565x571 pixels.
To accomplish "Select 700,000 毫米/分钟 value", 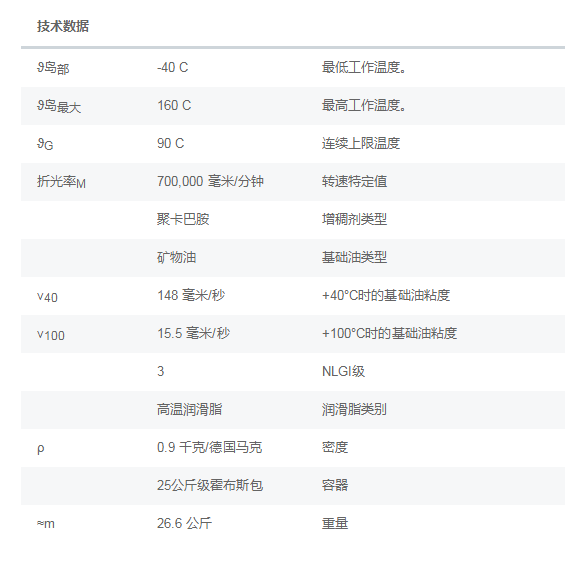I will (x=210, y=181).
